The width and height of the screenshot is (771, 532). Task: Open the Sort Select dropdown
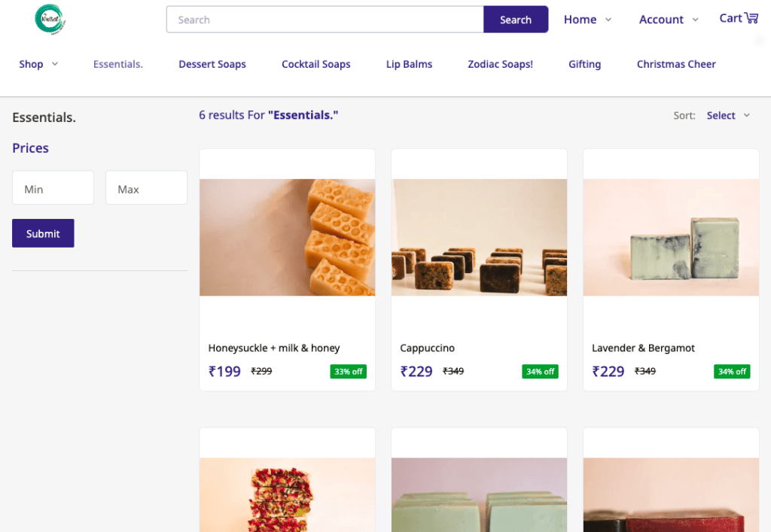click(x=728, y=115)
